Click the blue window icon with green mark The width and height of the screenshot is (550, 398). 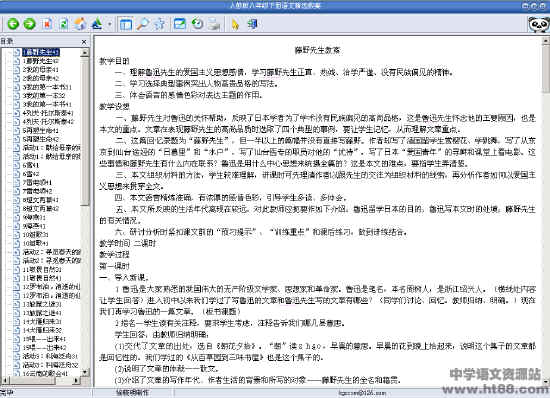(180, 24)
